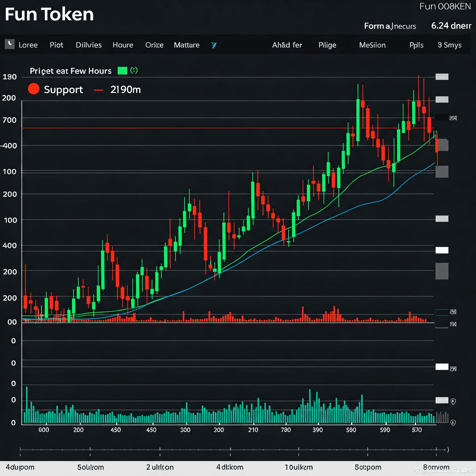
Task: Toggle the red Support indicator circle
Action: point(33,89)
